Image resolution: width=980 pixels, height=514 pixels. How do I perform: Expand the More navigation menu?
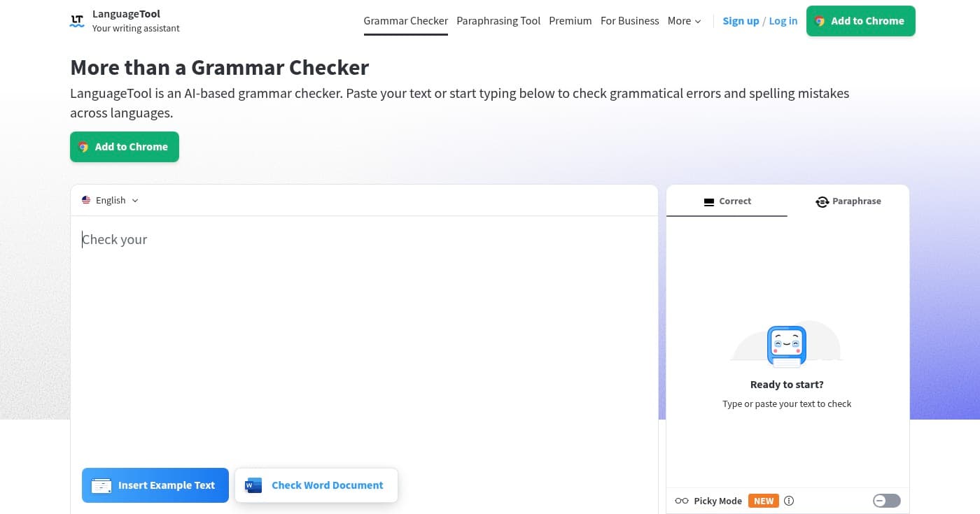point(684,21)
